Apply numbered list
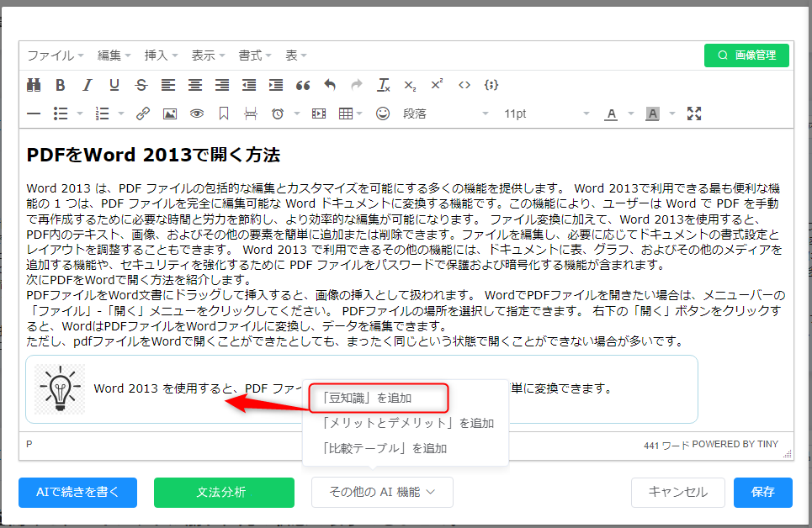Screen dimensions: 812x528 coord(103,114)
